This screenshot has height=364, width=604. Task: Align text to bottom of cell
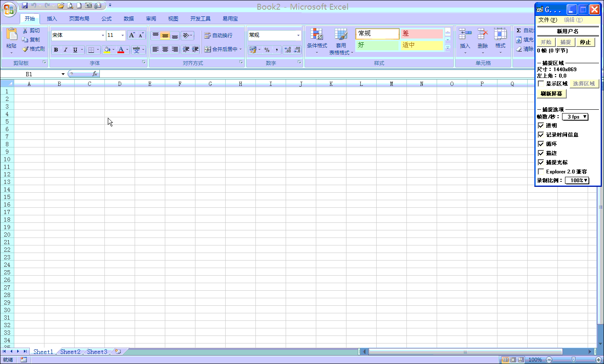point(175,36)
